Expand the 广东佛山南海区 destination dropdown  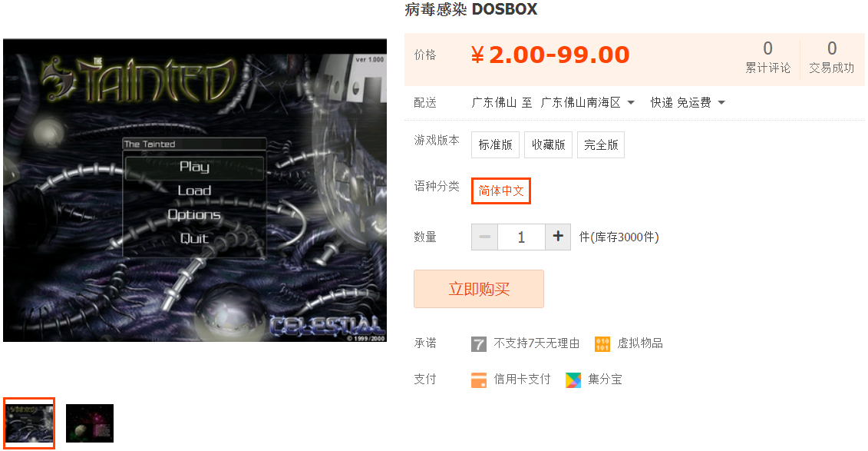587,102
